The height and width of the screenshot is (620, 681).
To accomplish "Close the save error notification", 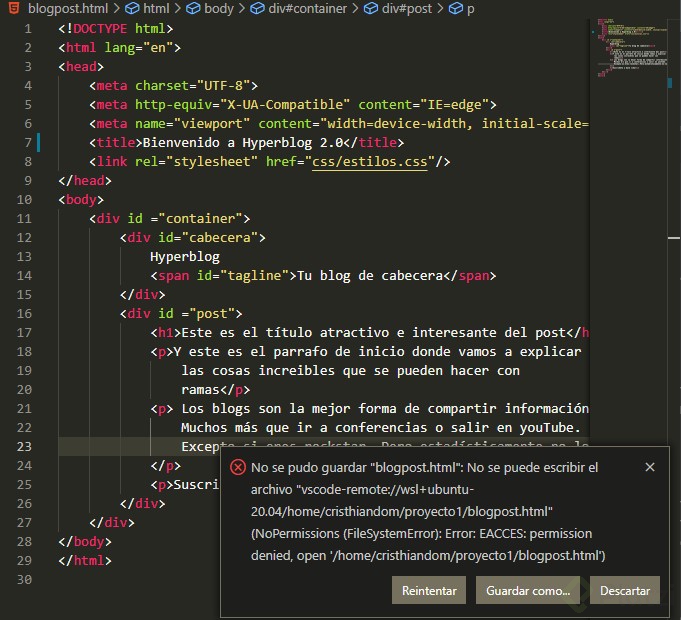I will coord(650,467).
